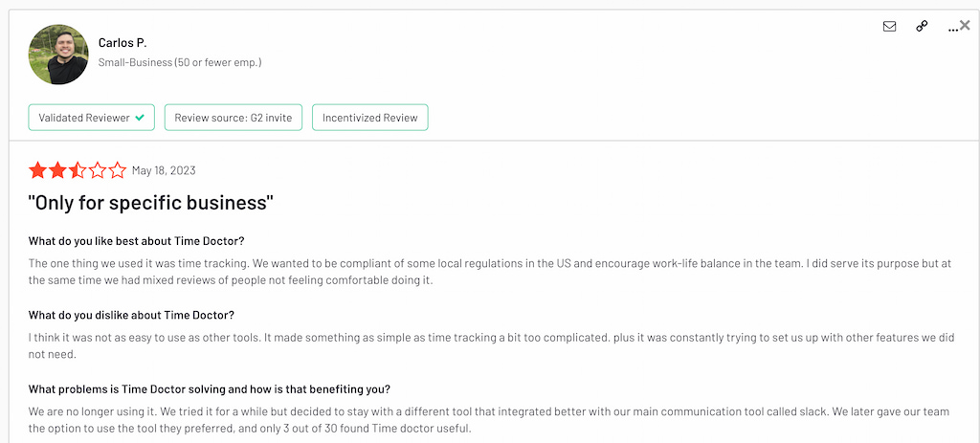Screen dimensions: 980x443
Task: Copy review link via chain icon
Action: (922, 27)
